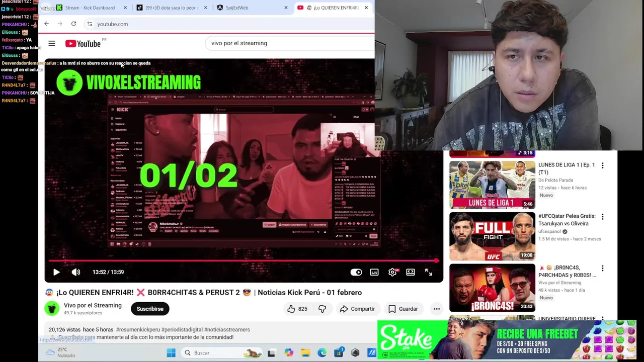The width and height of the screenshot is (644, 362).
Task: Open Vivo por el Streaming channel avatar
Action: point(52,309)
